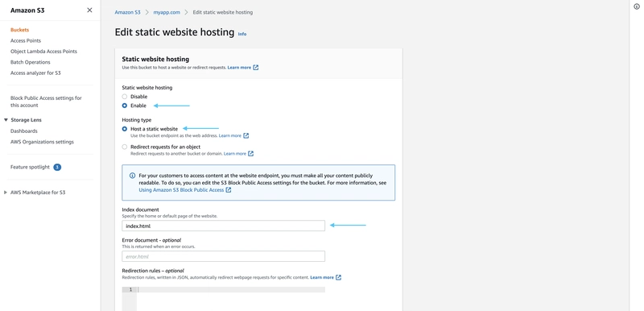Click external link icon beside Static website hosting Learn more
The width and height of the screenshot is (644, 311).
tap(256, 68)
